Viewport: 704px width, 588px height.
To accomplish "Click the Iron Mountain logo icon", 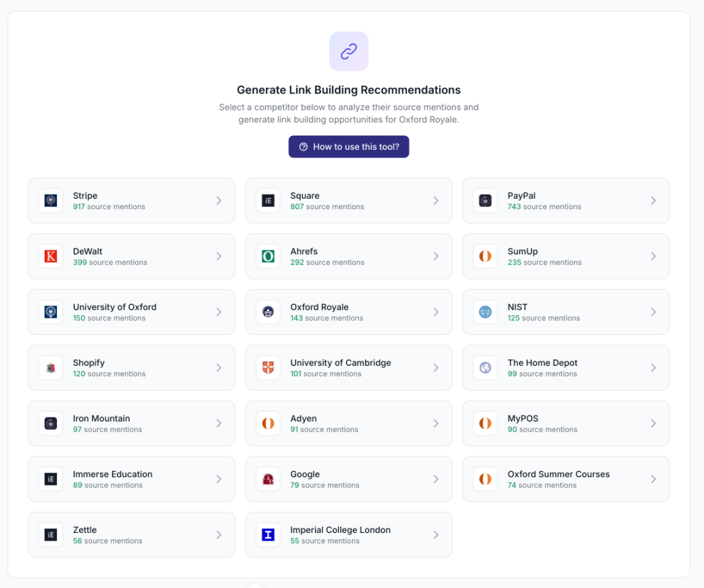I will [x=51, y=423].
